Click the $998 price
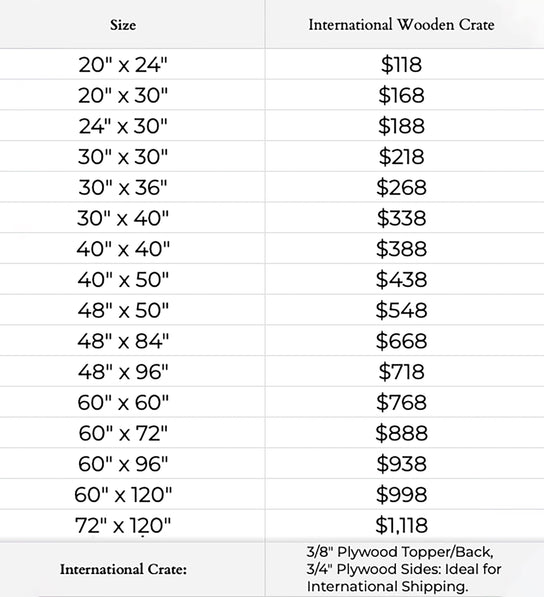Viewport: 544px width, 597px height. click(x=401, y=495)
